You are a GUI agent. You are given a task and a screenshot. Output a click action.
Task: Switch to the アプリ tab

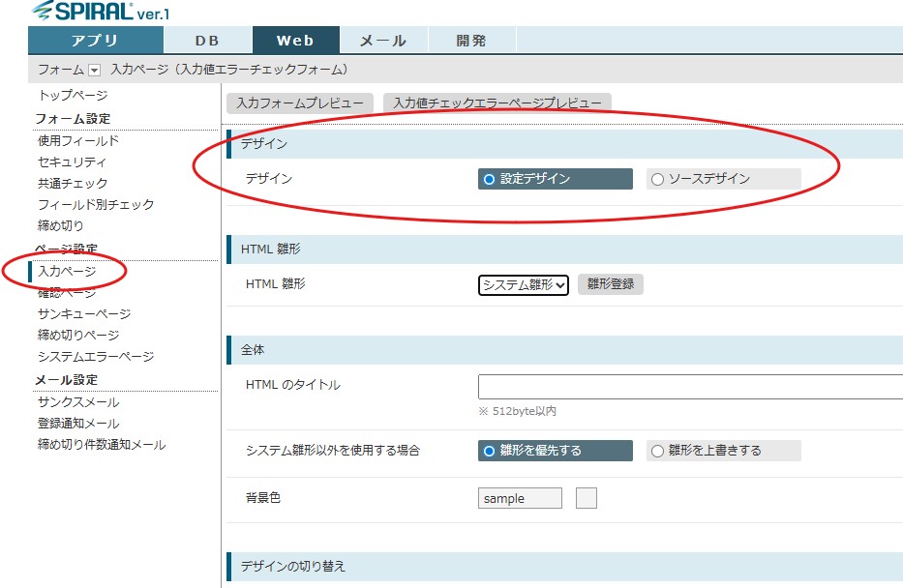(95, 41)
